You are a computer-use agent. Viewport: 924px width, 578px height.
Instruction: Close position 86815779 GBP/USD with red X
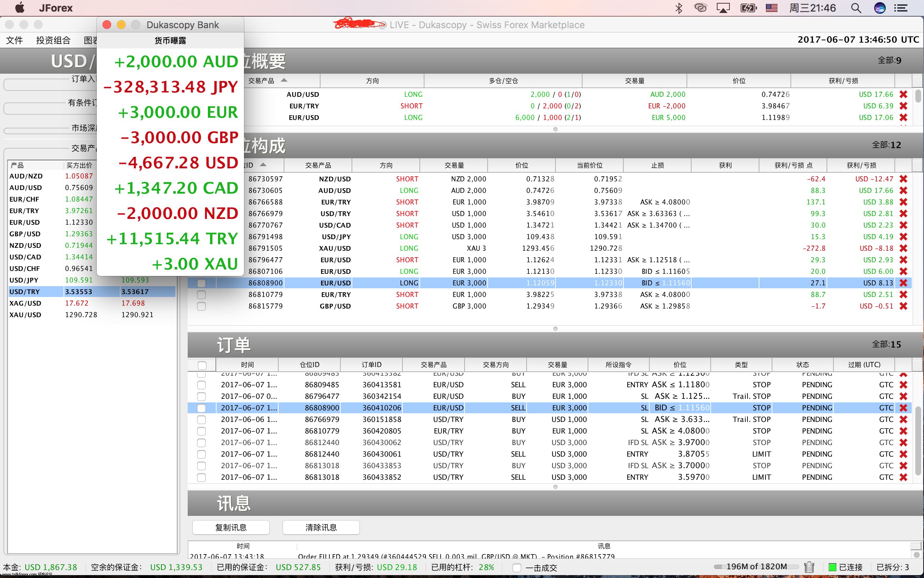tap(903, 306)
